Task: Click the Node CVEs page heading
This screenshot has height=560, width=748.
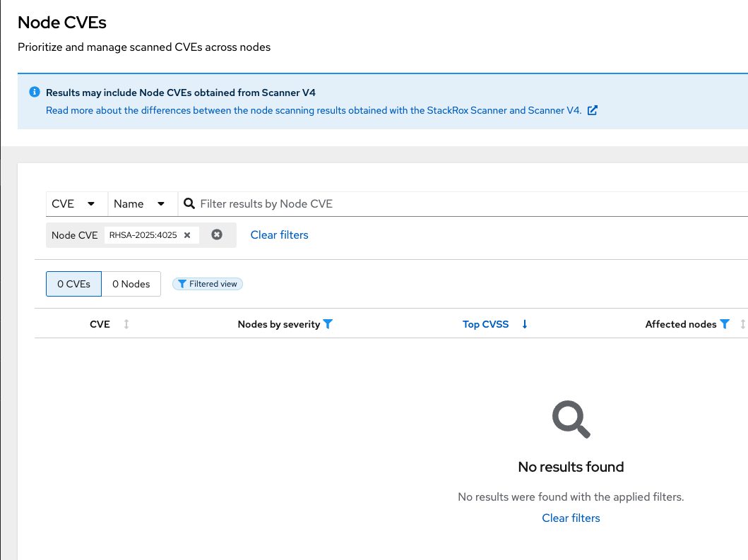Action: pyautogui.click(x=62, y=23)
